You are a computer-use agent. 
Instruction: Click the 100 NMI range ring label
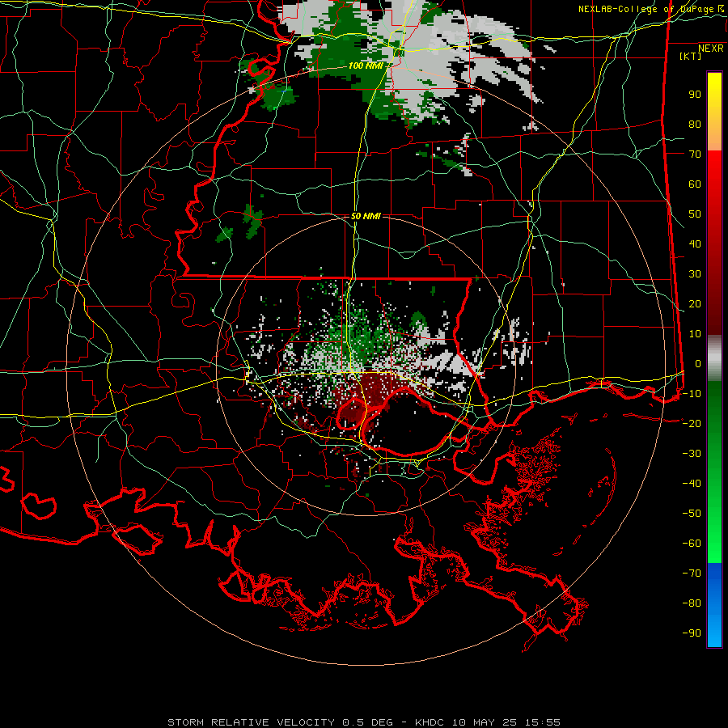366,66
